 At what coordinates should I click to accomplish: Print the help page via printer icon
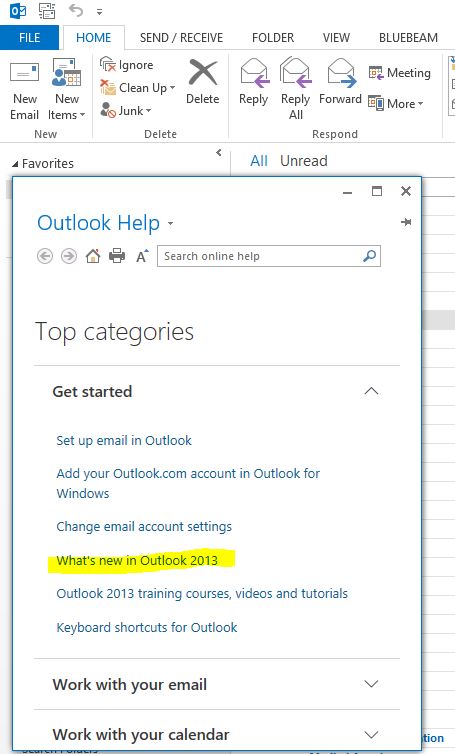tap(117, 256)
